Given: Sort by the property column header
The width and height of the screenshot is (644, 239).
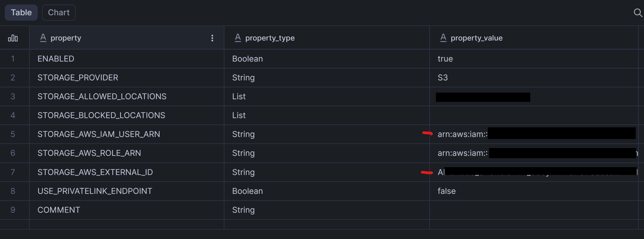Looking at the screenshot, I should (x=66, y=38).
